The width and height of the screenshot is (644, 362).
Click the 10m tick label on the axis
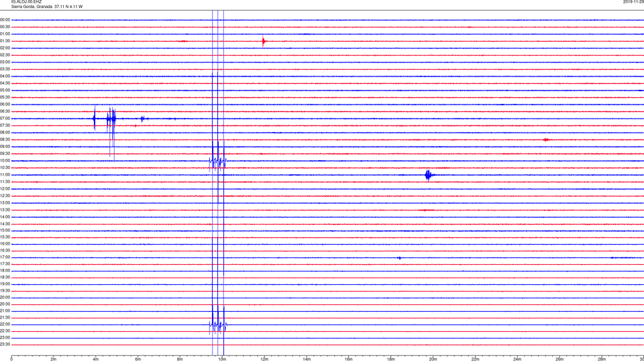coord(222,359)
